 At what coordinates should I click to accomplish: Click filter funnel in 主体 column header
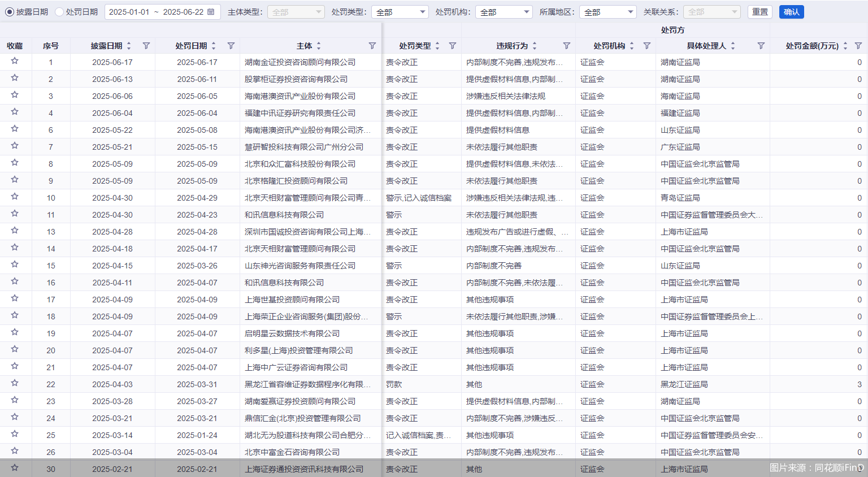click(372, 46)
